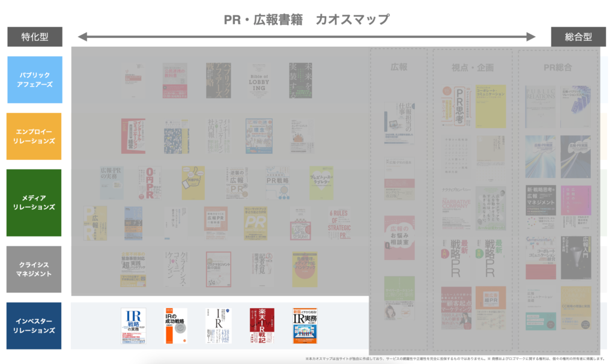
Task: Click the PR総合 column heading
Action: point(558,67)
